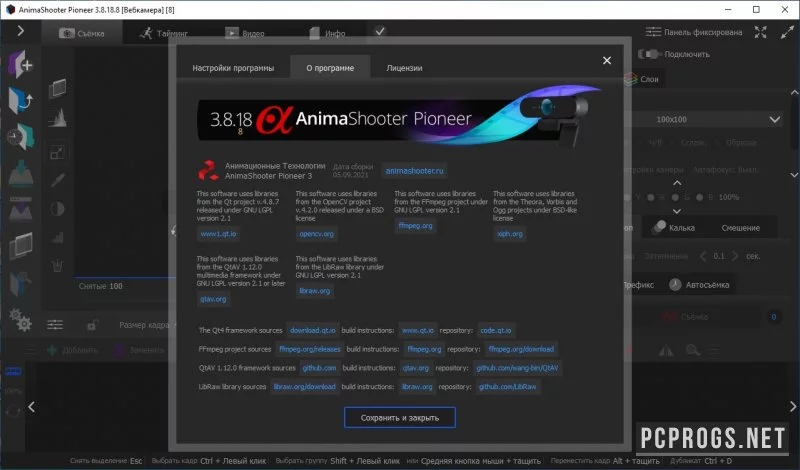Click the sliders icon below the preview

tap(55, 325)
